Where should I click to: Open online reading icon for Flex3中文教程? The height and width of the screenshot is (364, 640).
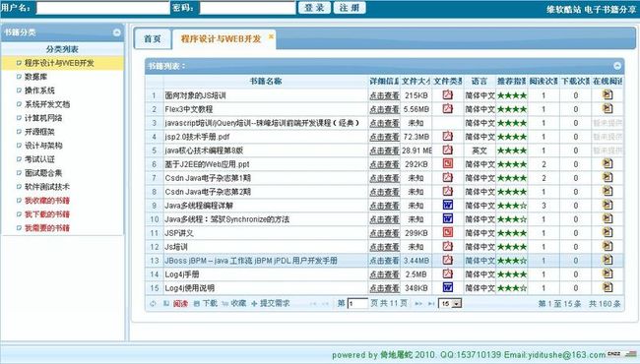click(x=608, y=108)
